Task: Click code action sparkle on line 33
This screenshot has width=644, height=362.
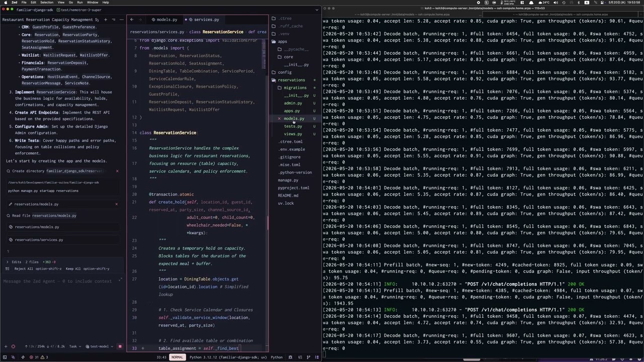Action: click(x=143, y=348)
